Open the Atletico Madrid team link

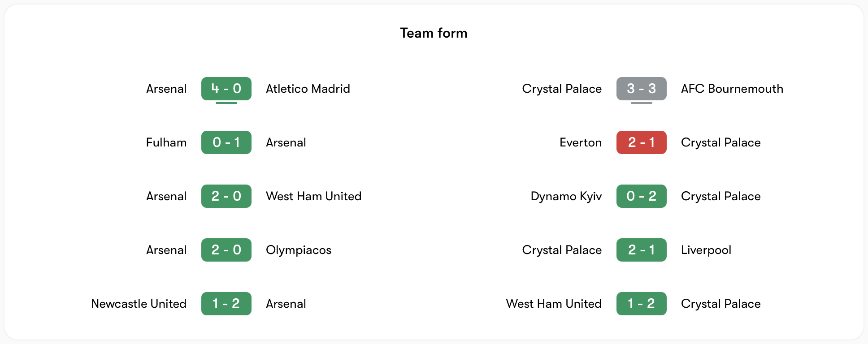tap(308, 89)
